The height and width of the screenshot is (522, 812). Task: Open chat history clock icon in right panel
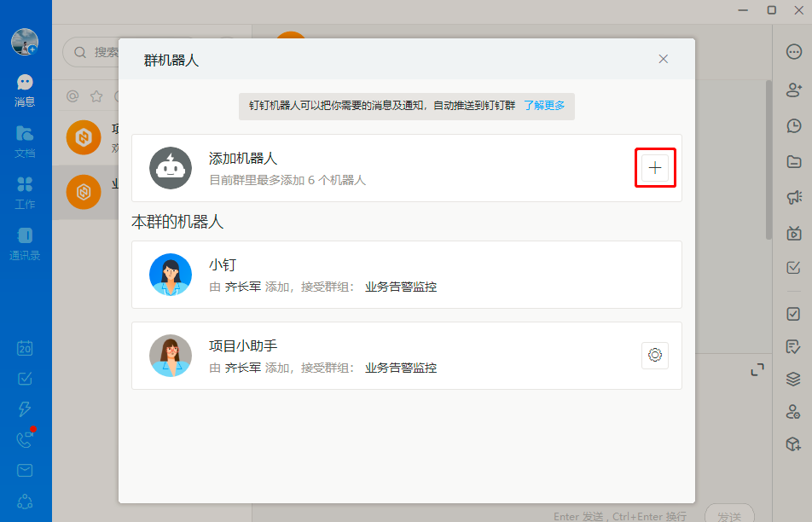794,126
